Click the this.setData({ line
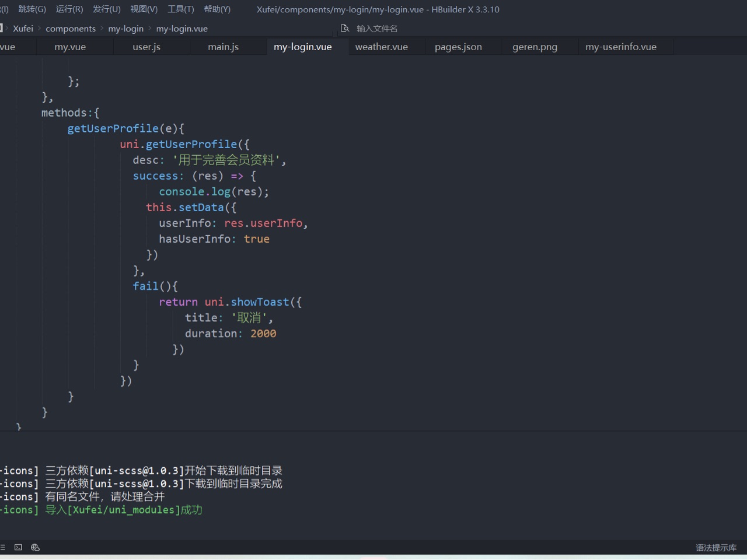The width and height of the screenshot is (747, 560). 191,207
